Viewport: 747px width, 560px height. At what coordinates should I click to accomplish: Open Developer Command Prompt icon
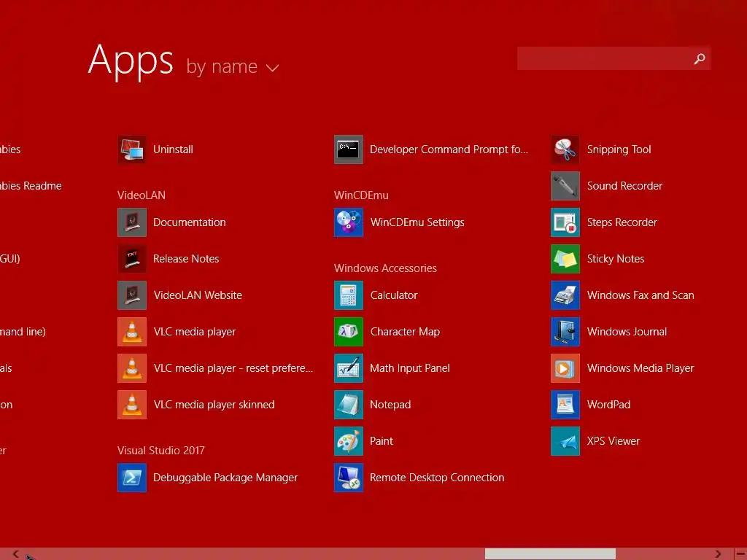349,149
